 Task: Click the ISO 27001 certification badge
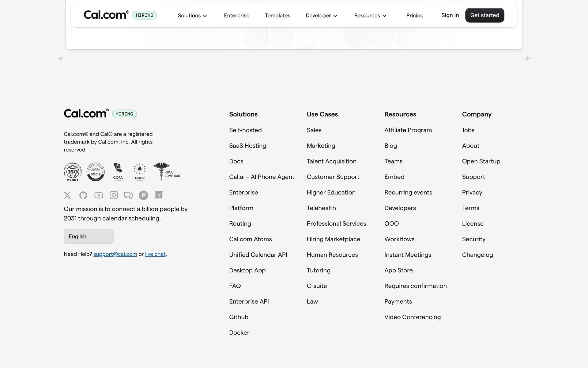point(73,172)
